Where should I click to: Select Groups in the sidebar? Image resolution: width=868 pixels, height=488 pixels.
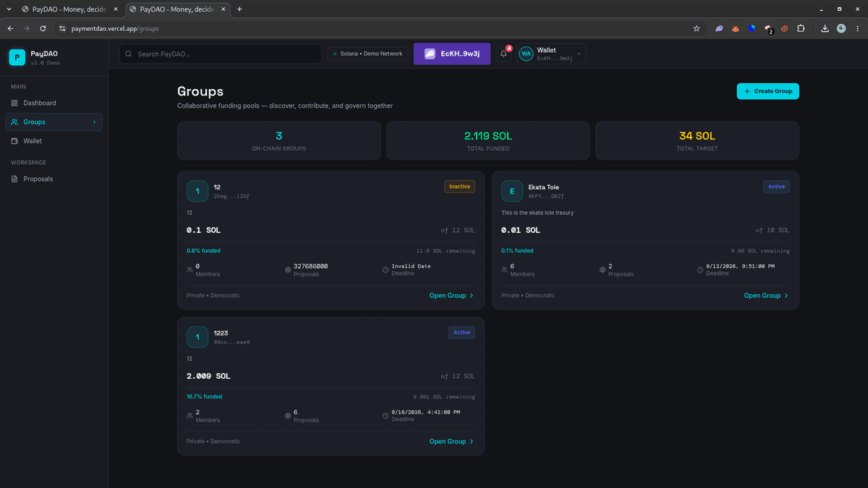[x=54, y=122]
